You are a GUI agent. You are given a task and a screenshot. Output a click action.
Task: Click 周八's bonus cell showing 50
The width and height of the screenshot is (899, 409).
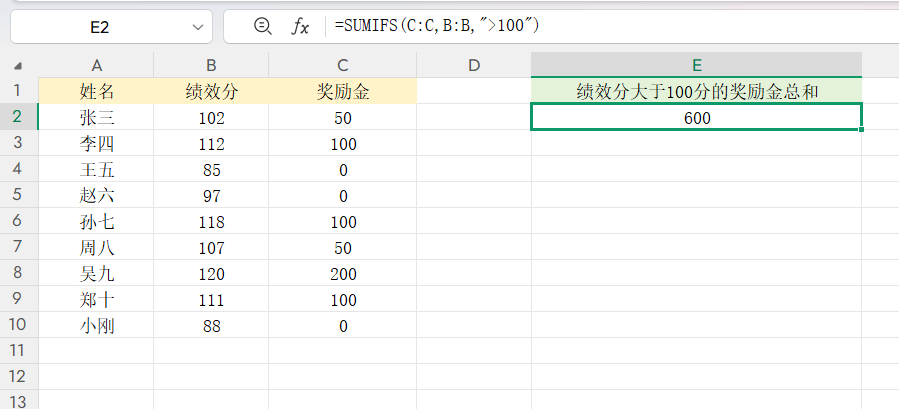tap(343, 247)
